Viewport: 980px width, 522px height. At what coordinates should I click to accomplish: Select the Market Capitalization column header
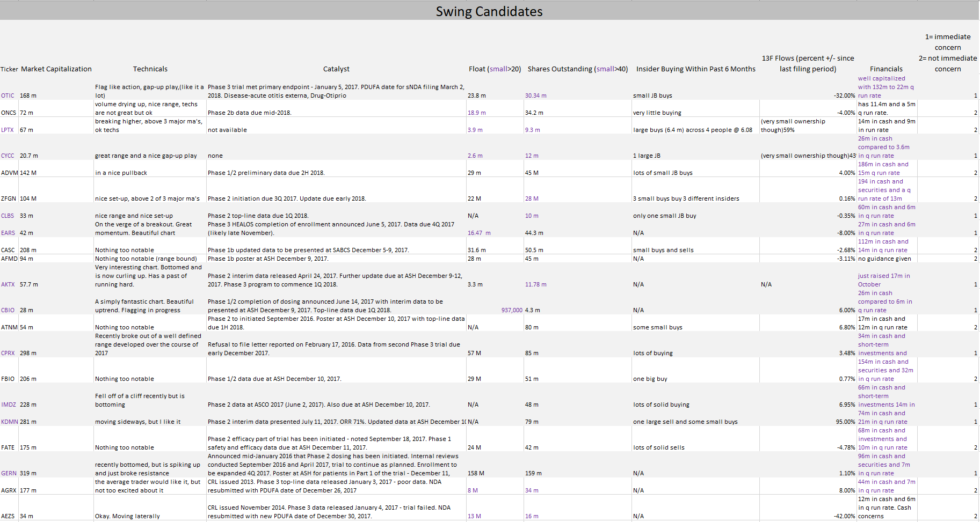(56, 69)
